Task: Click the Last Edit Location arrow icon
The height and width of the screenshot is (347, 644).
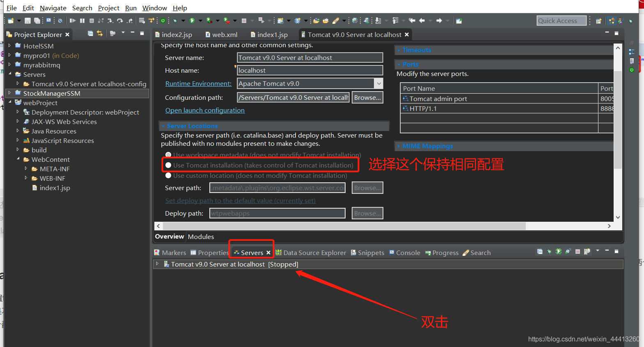Action: pyautogui.click(x=412, y=21)
